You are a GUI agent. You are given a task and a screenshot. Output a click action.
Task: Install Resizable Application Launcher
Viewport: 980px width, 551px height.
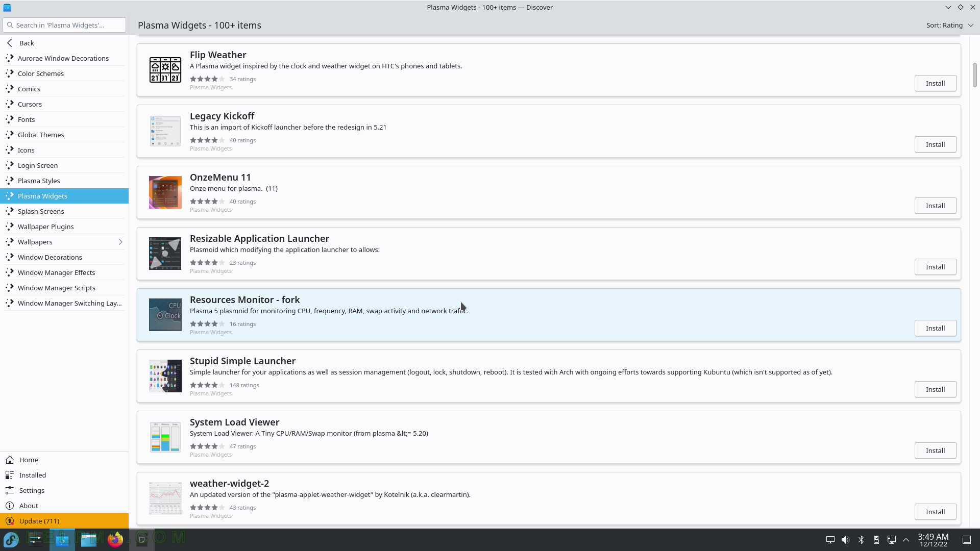935,267
